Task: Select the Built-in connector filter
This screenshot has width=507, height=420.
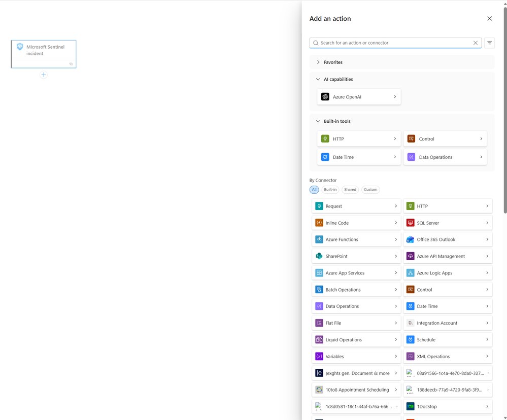Action: click(x=330, y=190)
